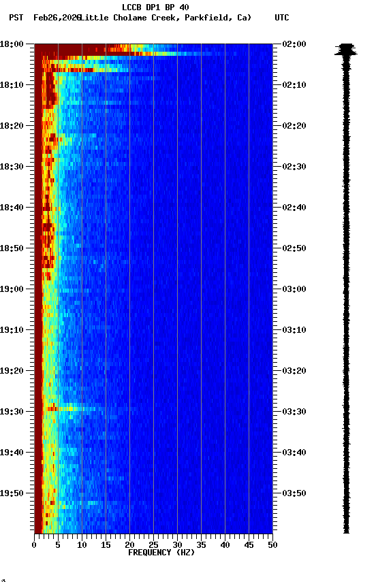Click the 'FREQUENCY (HZ)' axis title
Image resolution: width=376 pixels, height=588 pixels.
(x=161, y=553)
